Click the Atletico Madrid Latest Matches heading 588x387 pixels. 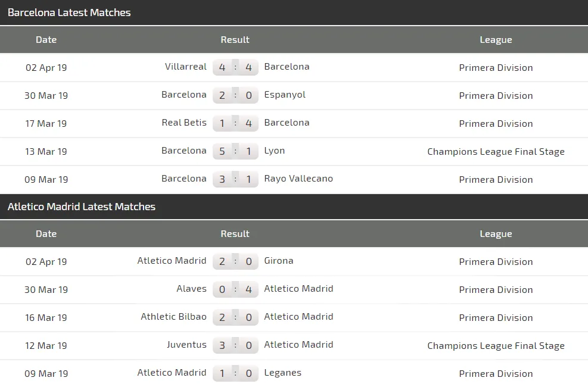[82, 207]
